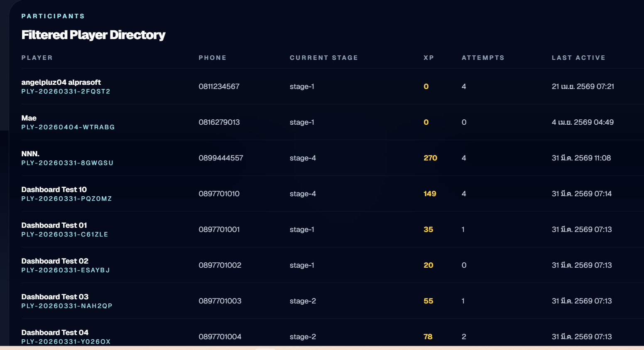Click player ID PLY-20260331-ESAYBJ

coord(66,270)
